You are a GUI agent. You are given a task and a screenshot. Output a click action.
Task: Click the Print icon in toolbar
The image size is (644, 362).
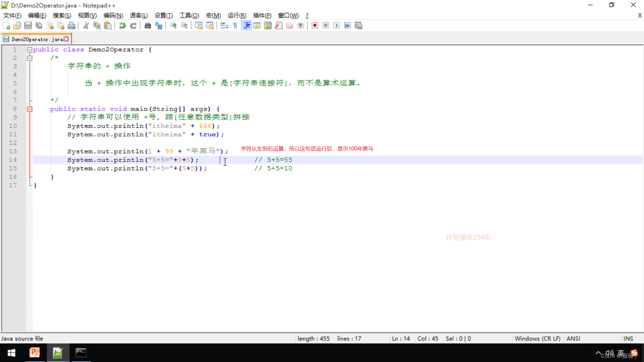[x=71, y=25]
